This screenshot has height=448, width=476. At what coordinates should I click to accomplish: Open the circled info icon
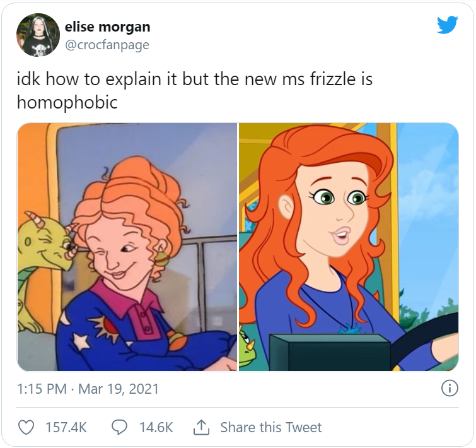[450, 389]
